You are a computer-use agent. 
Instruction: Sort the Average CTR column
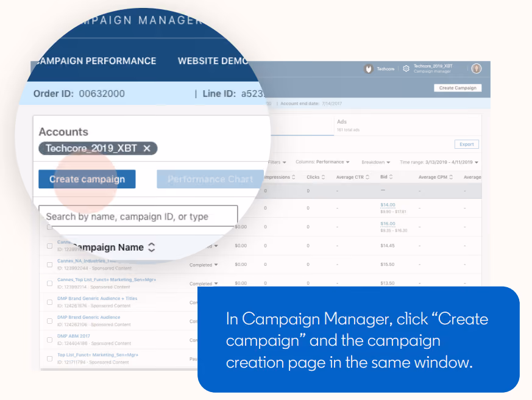(x=367, y=177)
